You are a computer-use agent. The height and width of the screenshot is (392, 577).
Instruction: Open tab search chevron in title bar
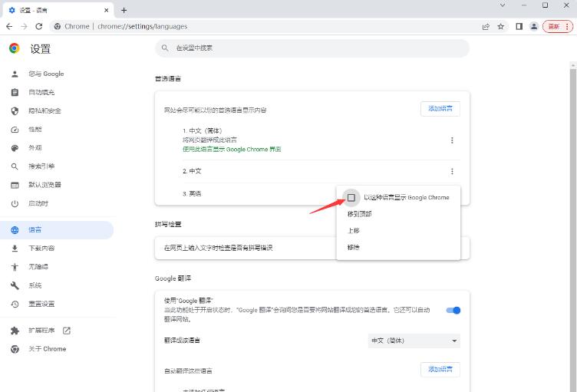coord(503,5)
